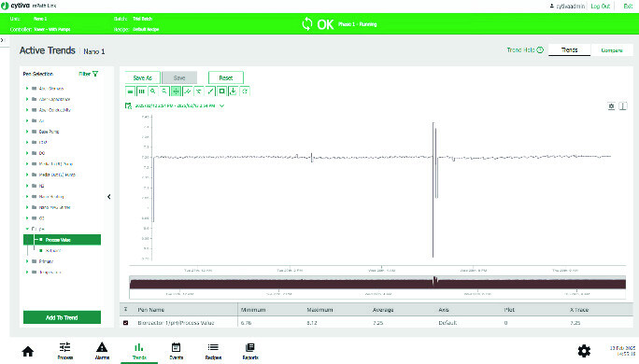Select the Media Out (C) Pump tree row
Screen dimensions: 639x364
tap(57, 175)
